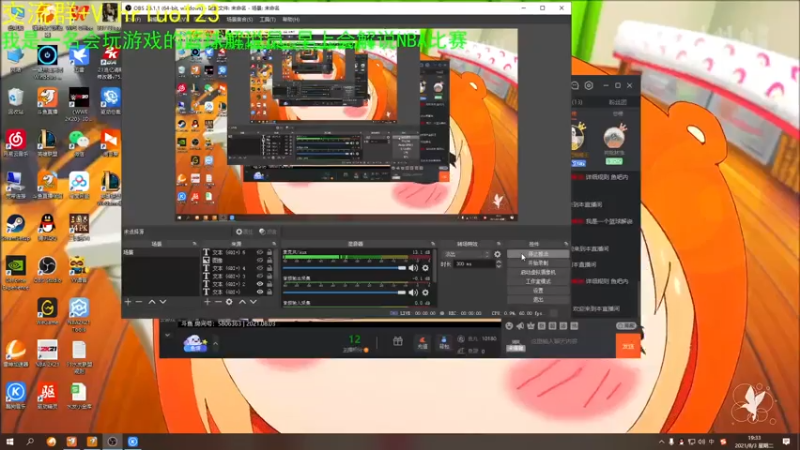Toggle lock on text source 2
This screenshot has height=450, width=800.
(269, 284)
